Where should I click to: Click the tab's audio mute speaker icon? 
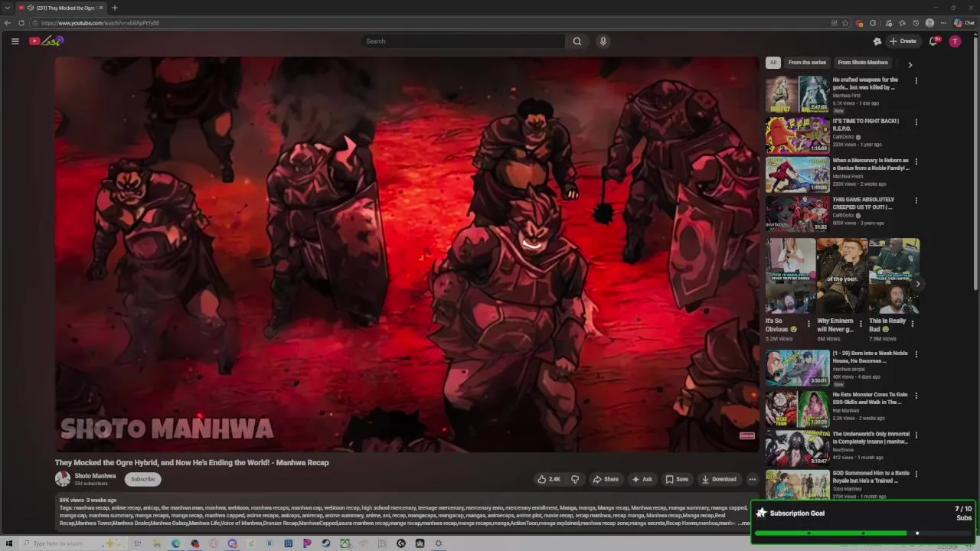[x=31, y=8]
